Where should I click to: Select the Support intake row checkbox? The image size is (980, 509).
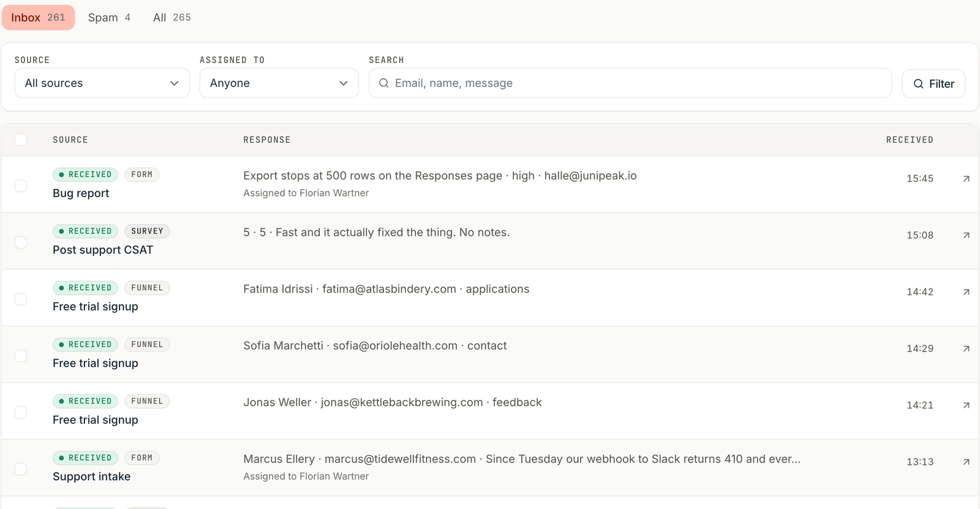coord(21,469)
